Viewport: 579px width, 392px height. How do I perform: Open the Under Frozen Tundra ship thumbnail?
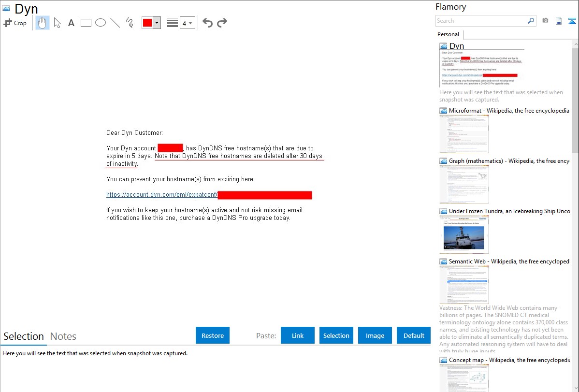coord(464,234)
